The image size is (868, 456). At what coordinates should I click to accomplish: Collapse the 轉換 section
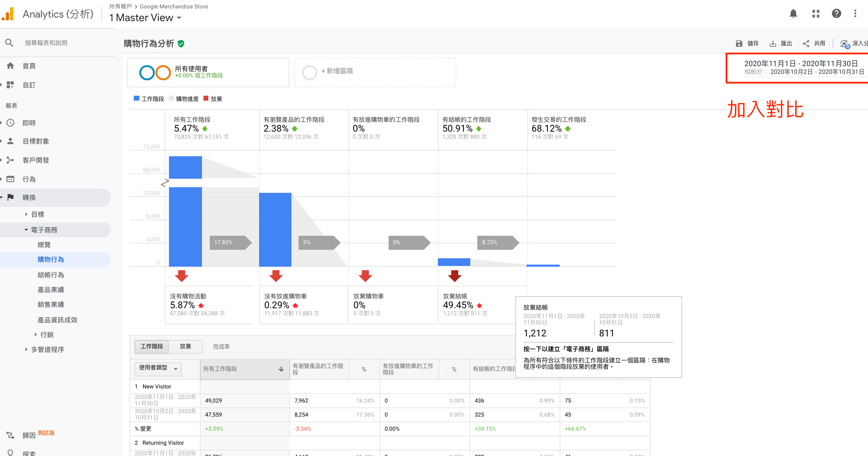tap(2, 197)
